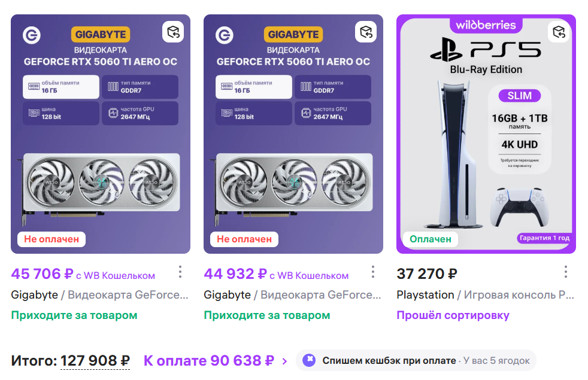588x380 pixels.
Task: Click second Приходите за товаром status
Action: 267,315
